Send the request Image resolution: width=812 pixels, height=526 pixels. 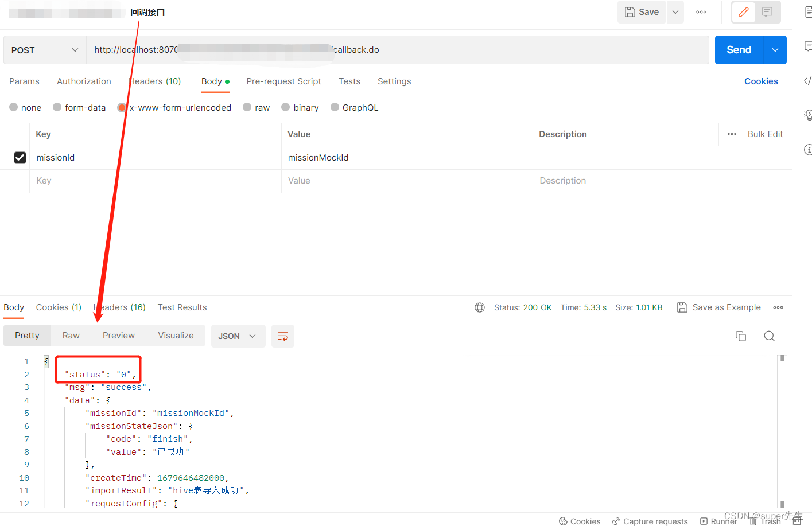coord(739,50)
